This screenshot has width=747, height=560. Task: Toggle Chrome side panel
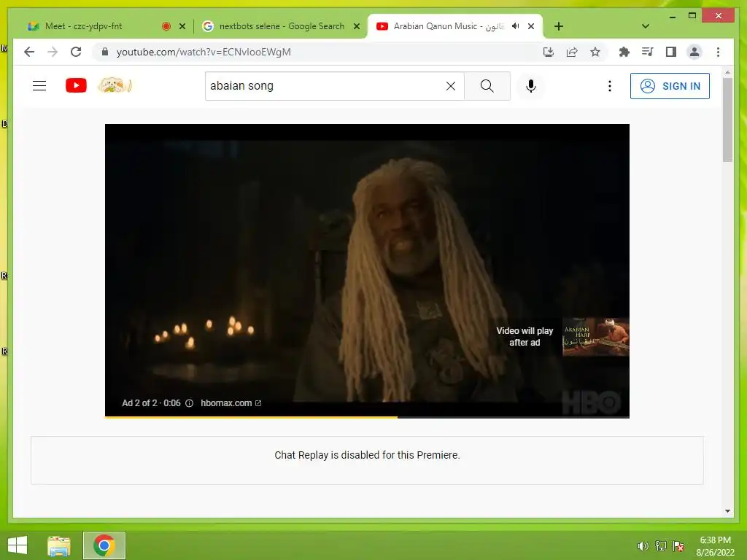[671, 52]
